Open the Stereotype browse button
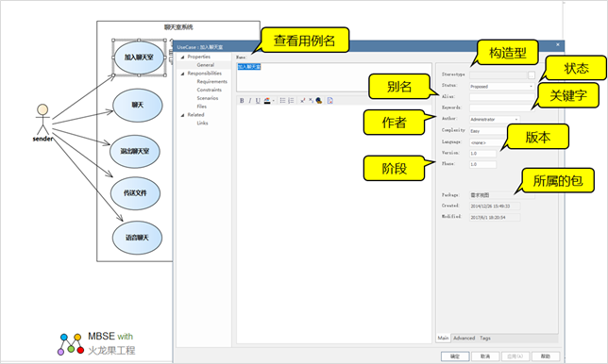 532,75
